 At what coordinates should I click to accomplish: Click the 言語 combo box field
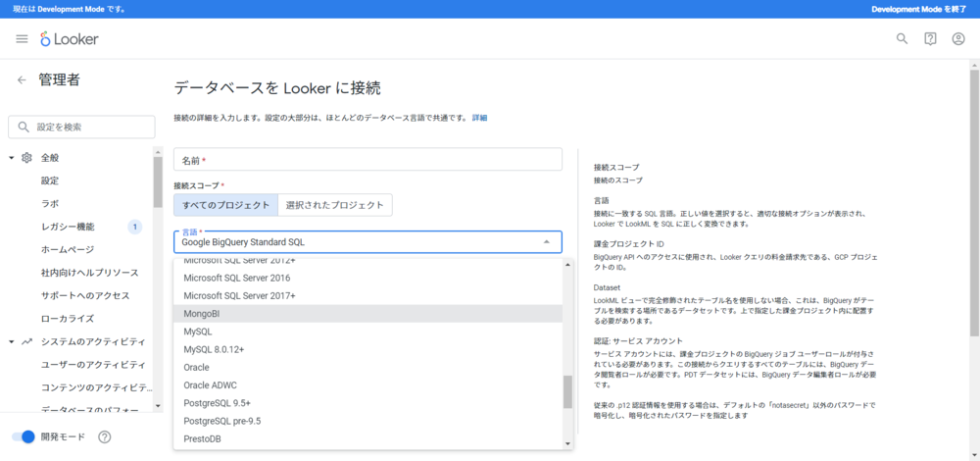pos(367,242)
